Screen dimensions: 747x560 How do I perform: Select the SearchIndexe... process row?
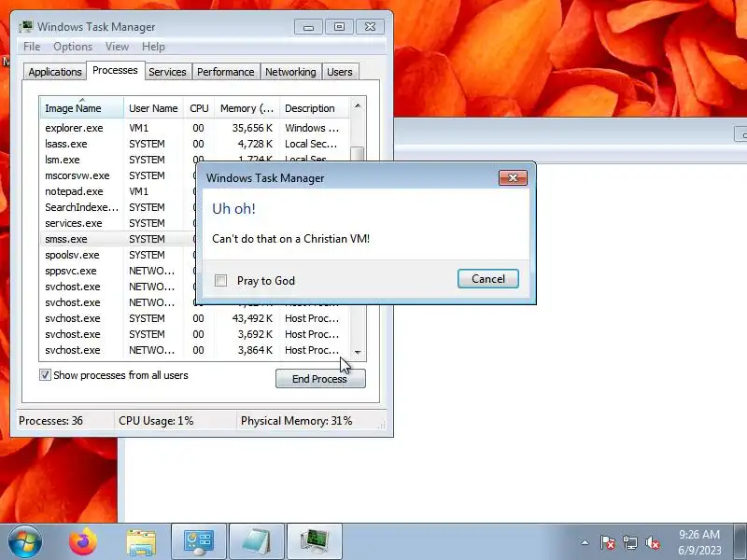[119, 207]
